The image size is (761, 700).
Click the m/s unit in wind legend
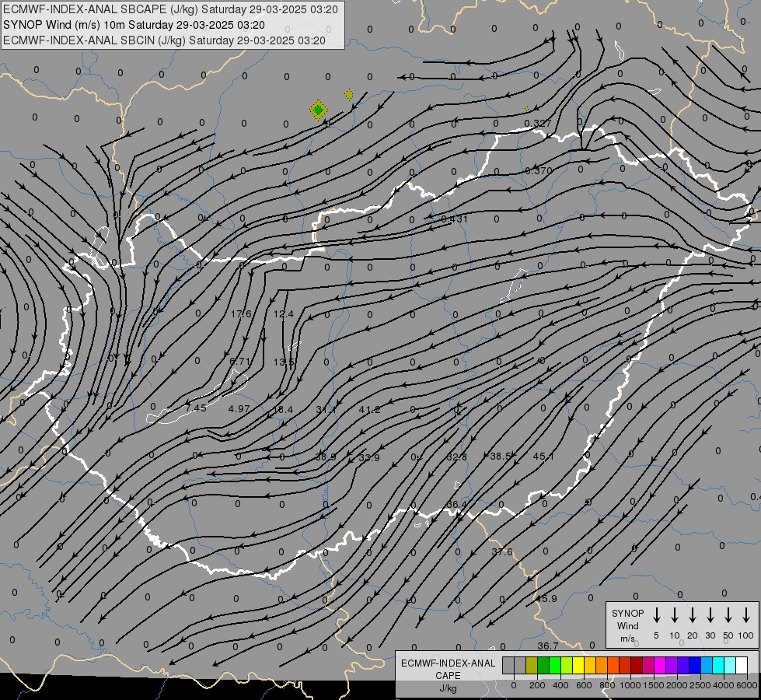point(627,639)
